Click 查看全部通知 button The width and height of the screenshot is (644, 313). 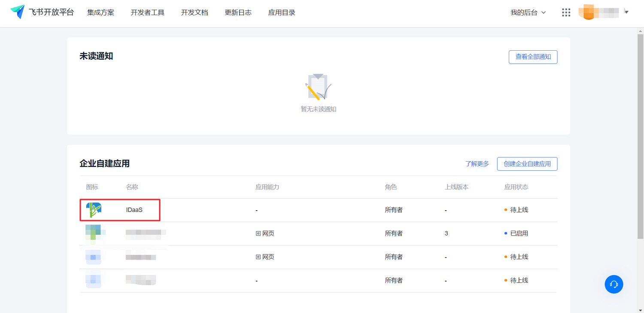(x=533, y=57)
